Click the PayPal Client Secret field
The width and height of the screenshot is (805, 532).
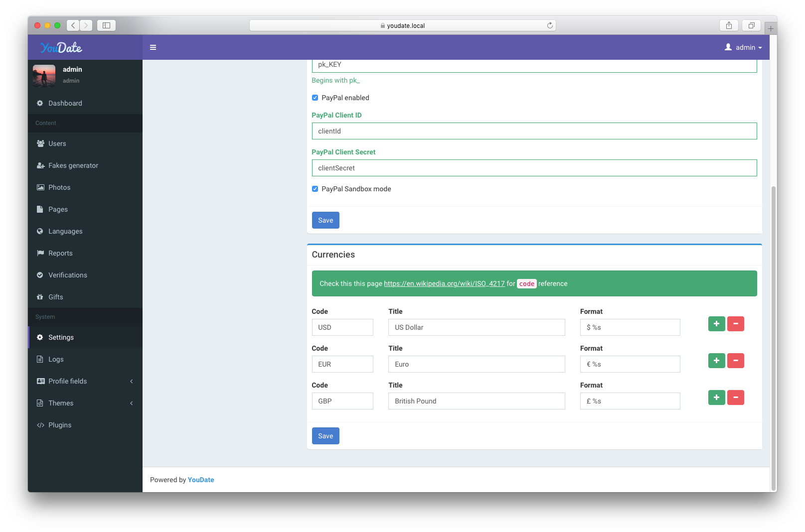click(534, 168)
